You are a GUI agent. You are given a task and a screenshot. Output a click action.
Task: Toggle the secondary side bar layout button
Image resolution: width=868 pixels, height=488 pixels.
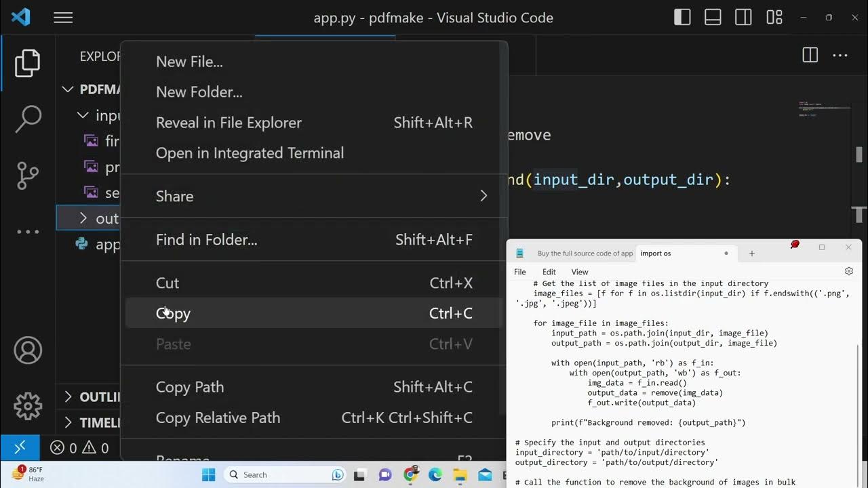click(743, 18)
